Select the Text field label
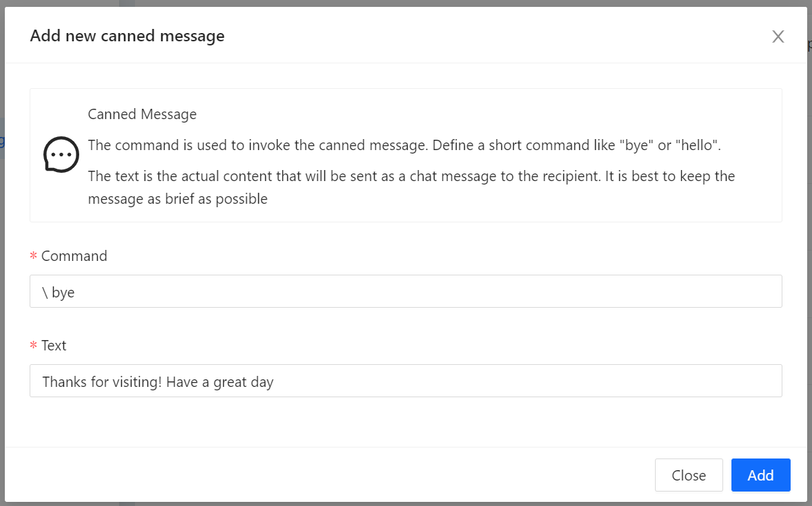812x506 pixels. coord(53,346)
